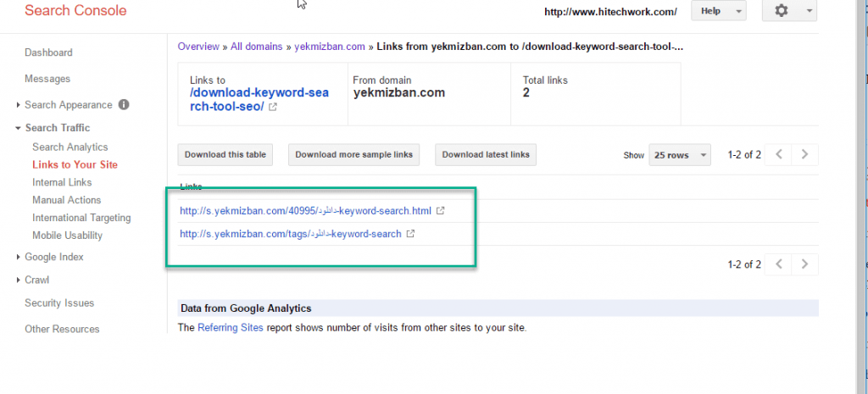Open Mobile Usability page
868x394 pixels.
tap(67, 236)
